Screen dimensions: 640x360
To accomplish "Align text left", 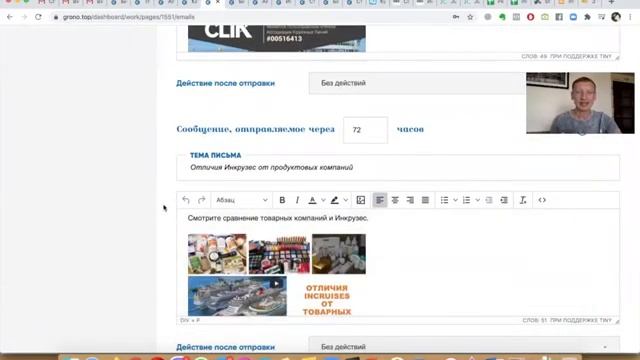I will 380,200.
